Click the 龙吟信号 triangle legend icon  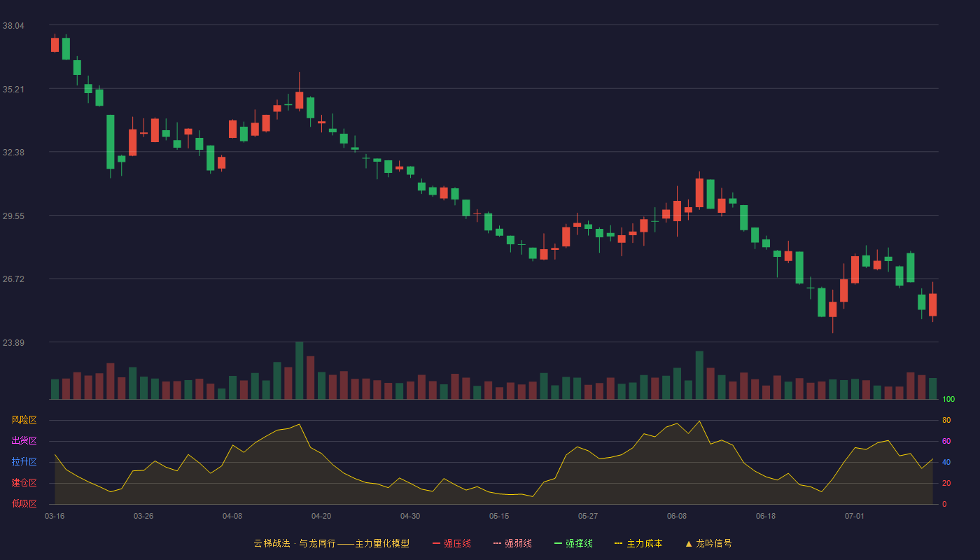click(x=689, y=543)
